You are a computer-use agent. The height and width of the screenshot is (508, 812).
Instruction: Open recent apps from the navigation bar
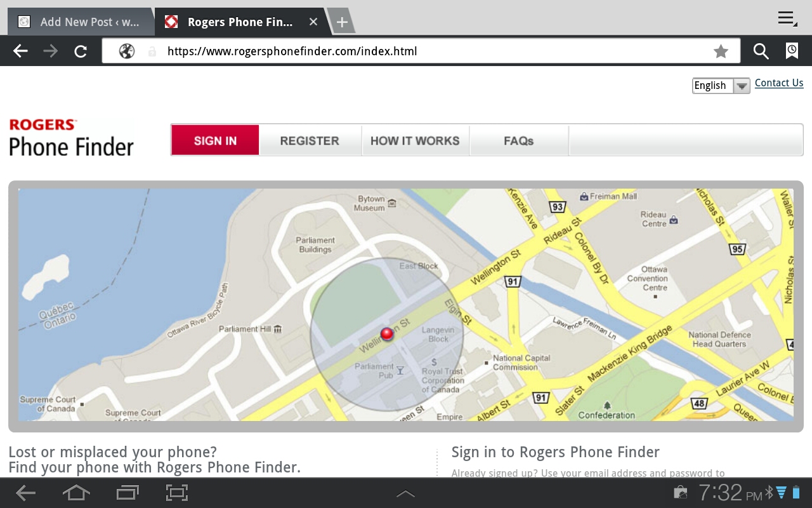[127, 492]
